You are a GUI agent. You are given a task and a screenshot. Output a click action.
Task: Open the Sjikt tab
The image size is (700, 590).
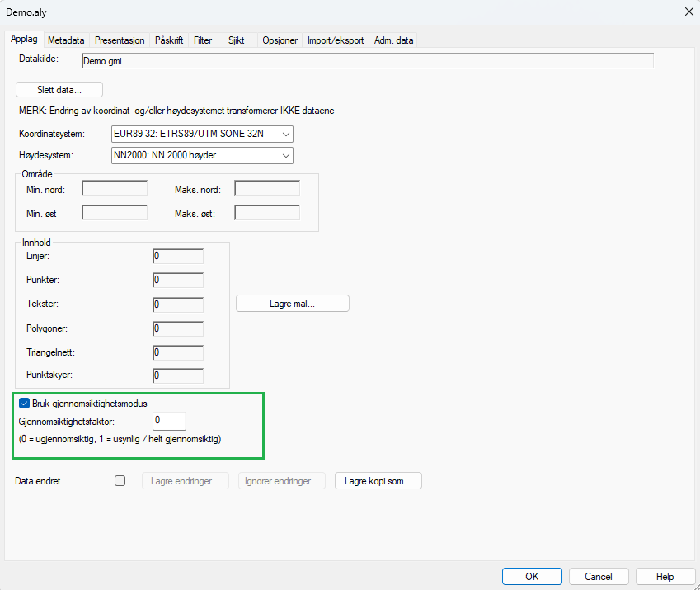click(x=236, y=40)
